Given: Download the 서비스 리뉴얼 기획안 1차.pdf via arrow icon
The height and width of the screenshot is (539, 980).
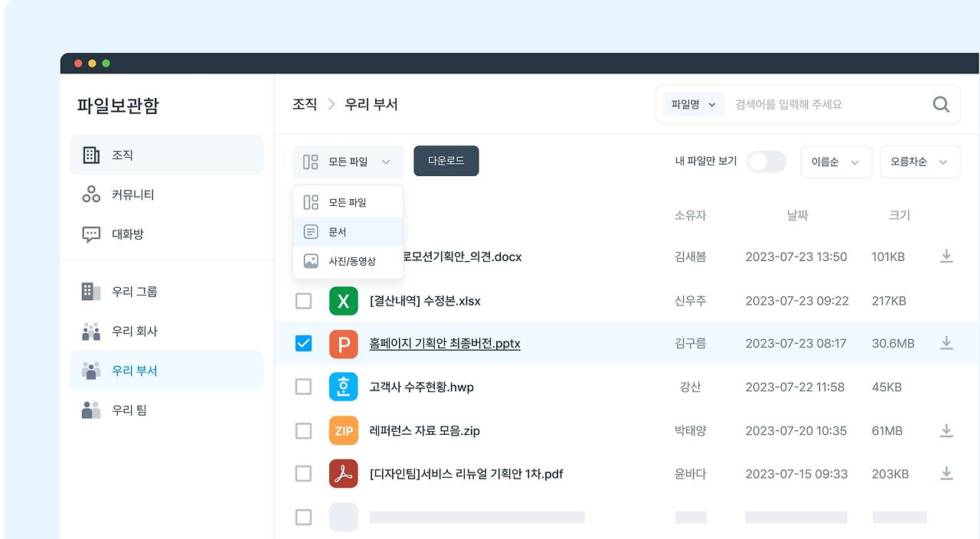Looking at the screenshot, I should point(946,474).
